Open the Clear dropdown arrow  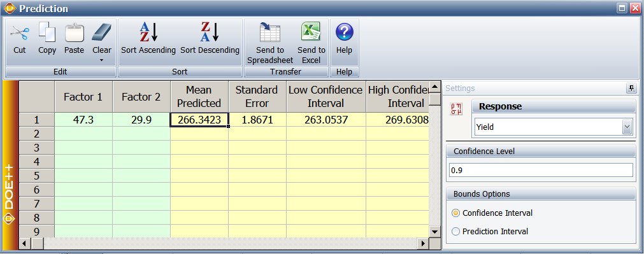pyautogui.click(x=101, y=60)
